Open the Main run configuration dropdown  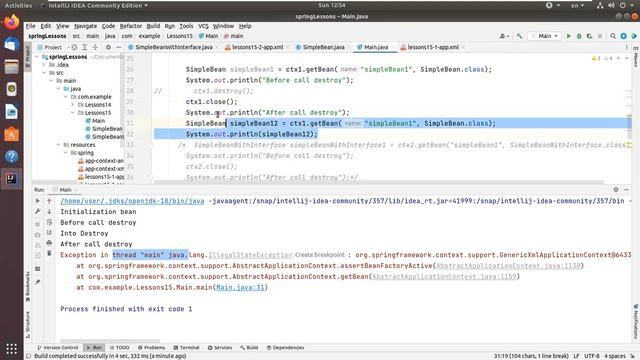pyautogui.click(x=544, y=36)
